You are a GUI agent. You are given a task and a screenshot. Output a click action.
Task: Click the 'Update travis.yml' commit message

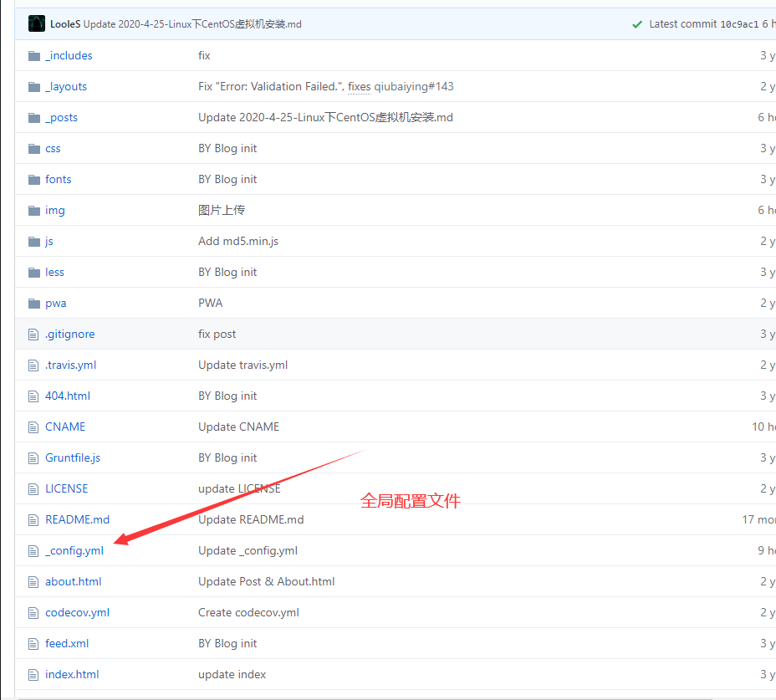(x=242, y=365)
